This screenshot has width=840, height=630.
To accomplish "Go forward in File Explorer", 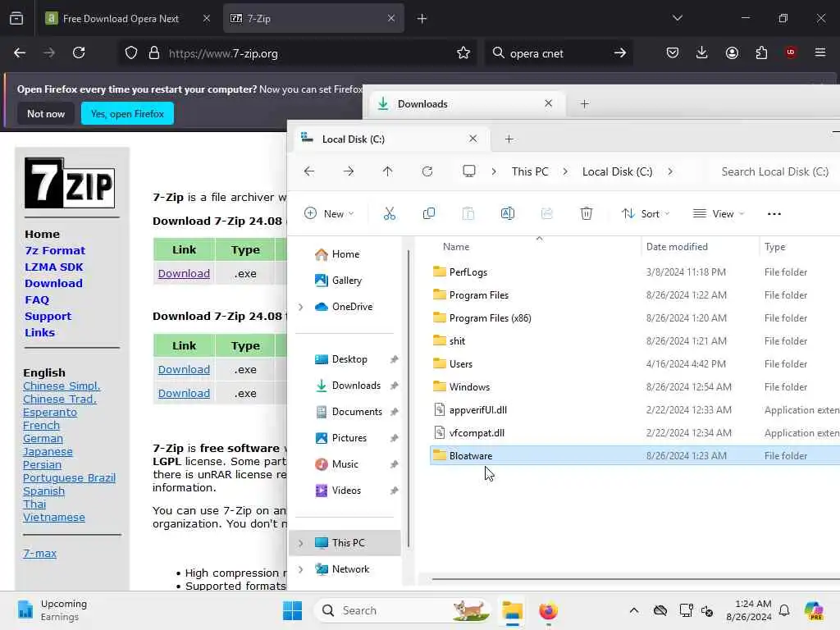I will [348, 171].
